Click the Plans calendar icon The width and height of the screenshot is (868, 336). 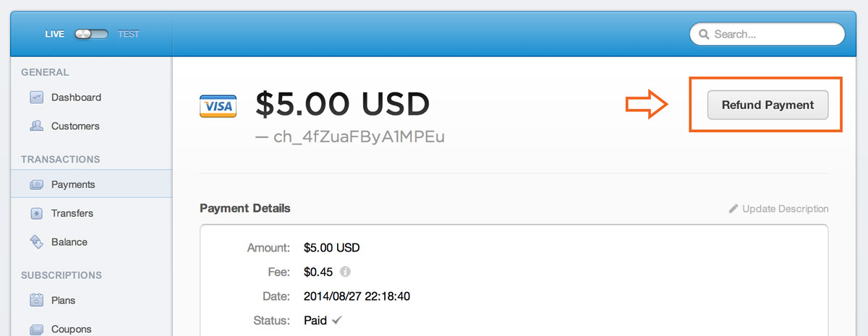(36, 300)
